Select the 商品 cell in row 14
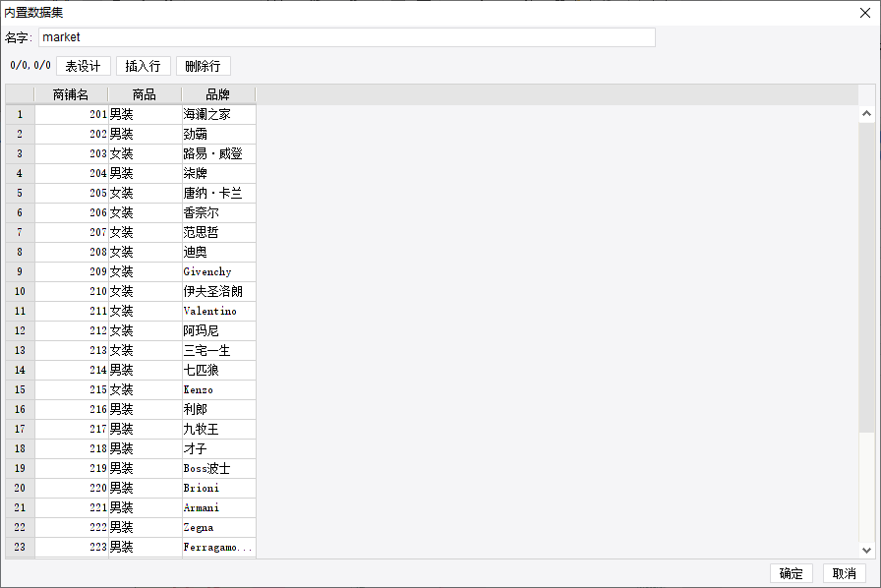This screenshot has height=588, width=881. click(145, 371)
